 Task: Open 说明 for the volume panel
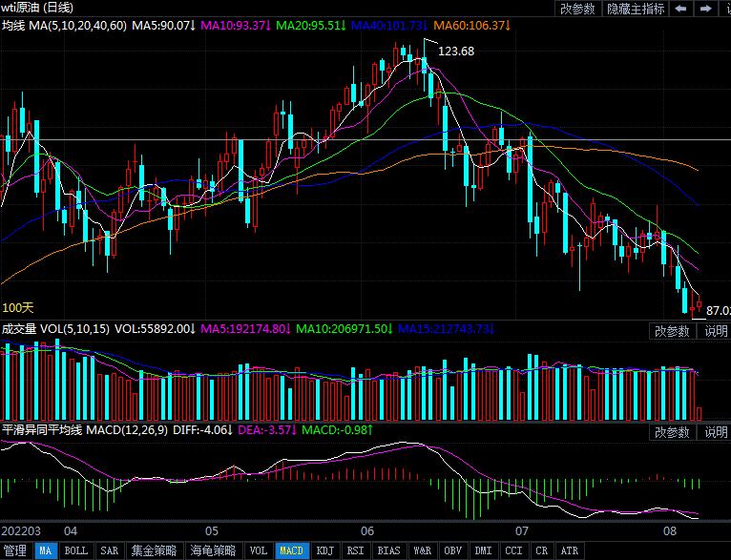point(716,331)
